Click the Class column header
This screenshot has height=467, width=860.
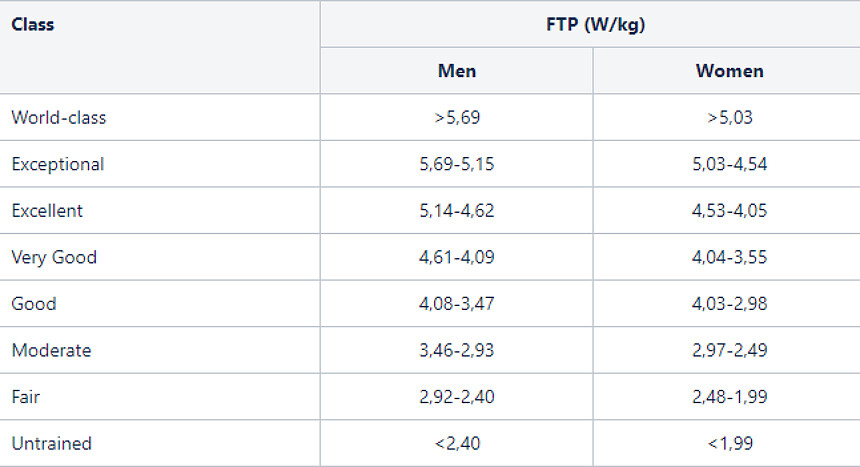coord(33,25)
